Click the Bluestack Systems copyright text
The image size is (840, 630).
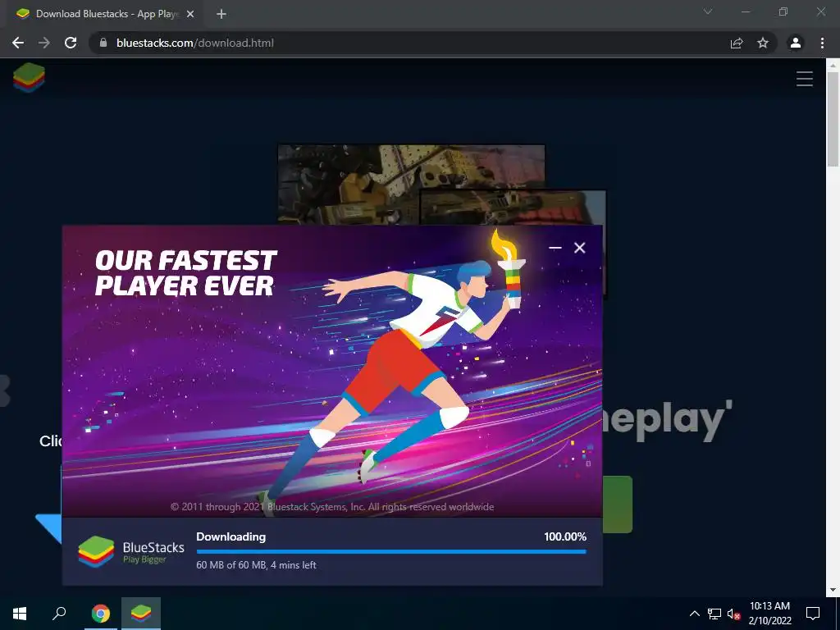pos(332,507)
